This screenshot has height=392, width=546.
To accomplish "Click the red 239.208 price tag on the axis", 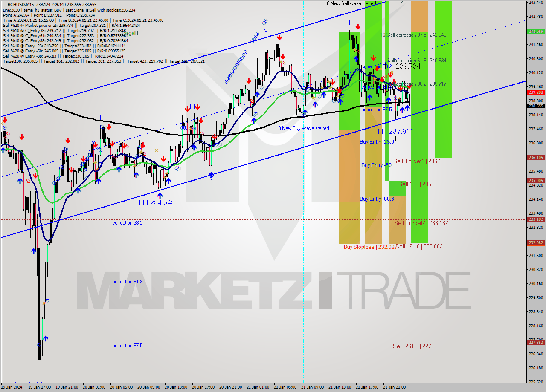I will (536, 92).
